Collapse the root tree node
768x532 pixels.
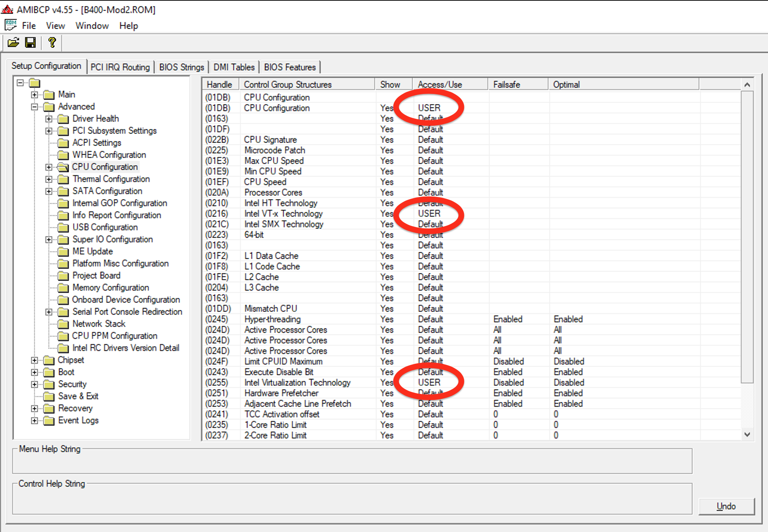pos(20,83)
